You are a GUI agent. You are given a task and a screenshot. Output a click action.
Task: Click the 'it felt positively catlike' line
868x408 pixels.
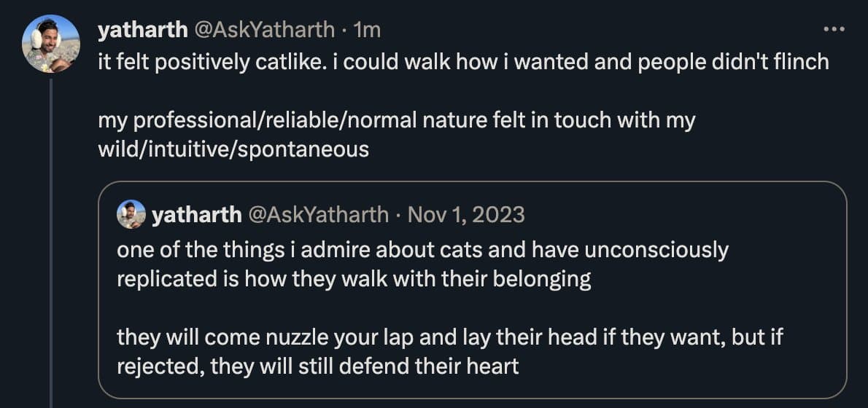(463, 62)
